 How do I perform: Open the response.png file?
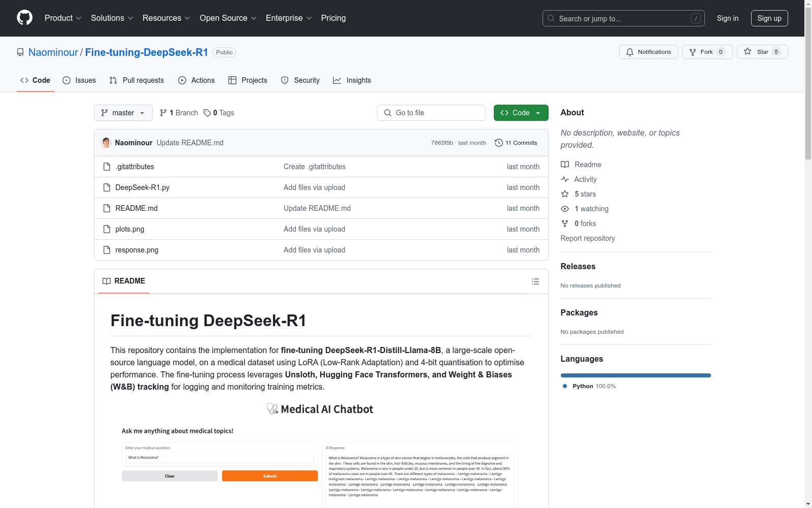pos(137,250)
